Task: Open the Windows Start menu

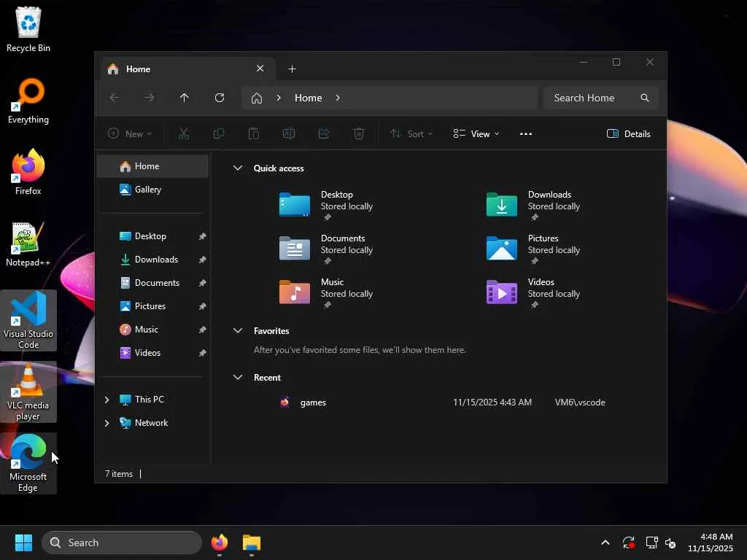Action: tap(23, 542)
